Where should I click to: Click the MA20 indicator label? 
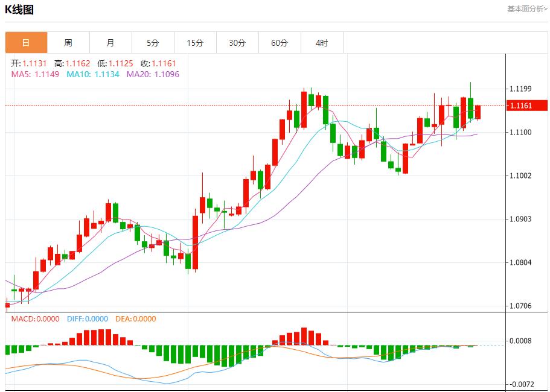pos(152,74)
